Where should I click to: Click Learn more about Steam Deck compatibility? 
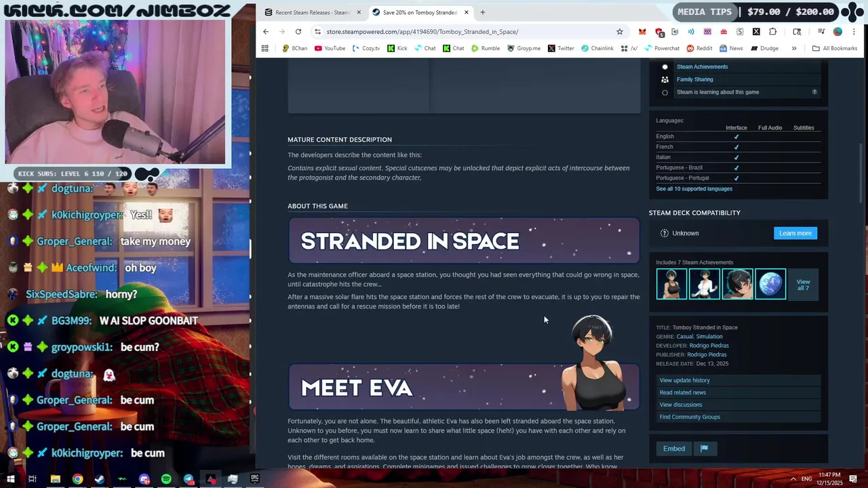[795, 233]
